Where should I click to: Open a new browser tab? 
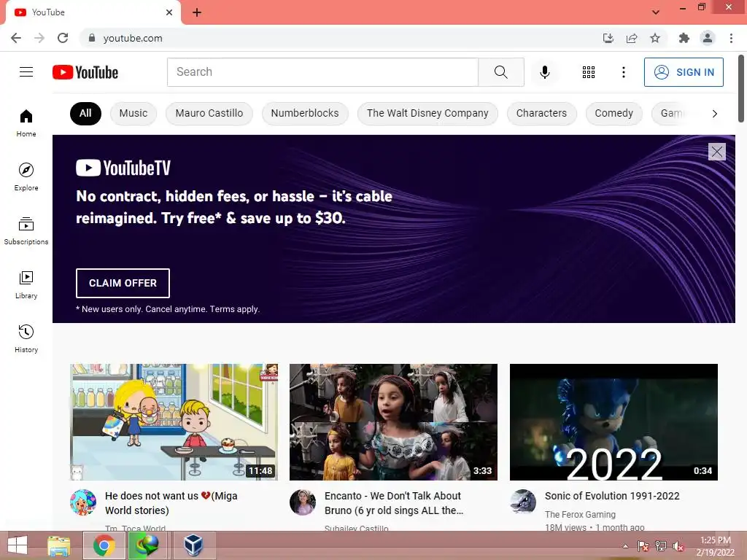click(x=197, y=12)
